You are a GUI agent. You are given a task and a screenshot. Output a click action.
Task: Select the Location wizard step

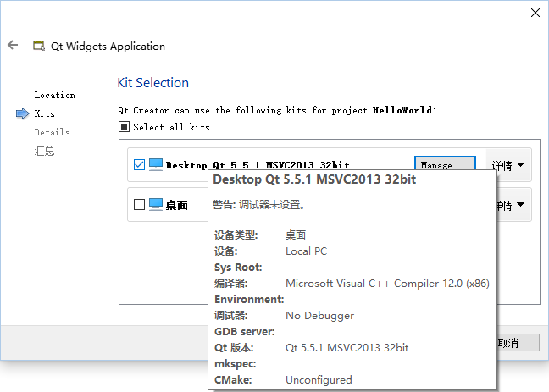pos(55,95)
